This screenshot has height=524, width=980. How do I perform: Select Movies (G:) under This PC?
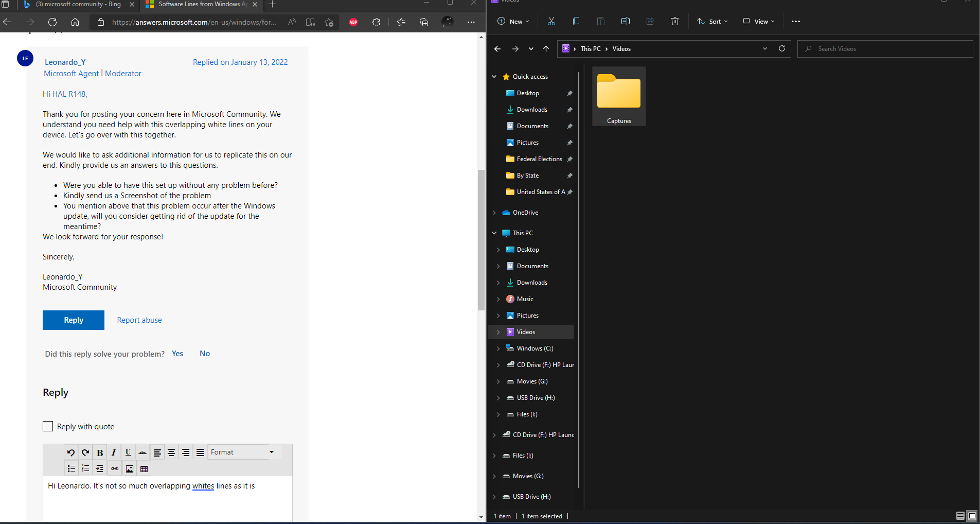(532, 381)
